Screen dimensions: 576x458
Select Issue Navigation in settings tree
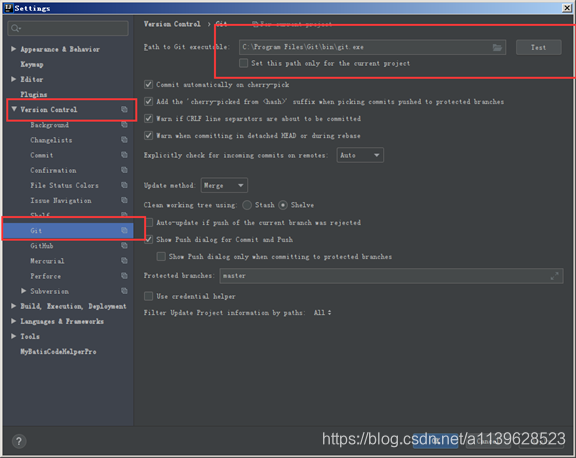tap(61, 200)
